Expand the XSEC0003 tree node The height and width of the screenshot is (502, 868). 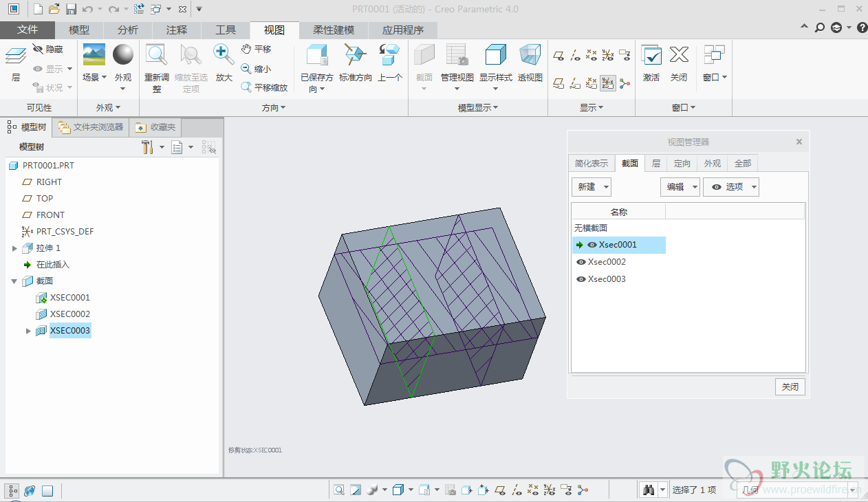[x=28, y=331]
